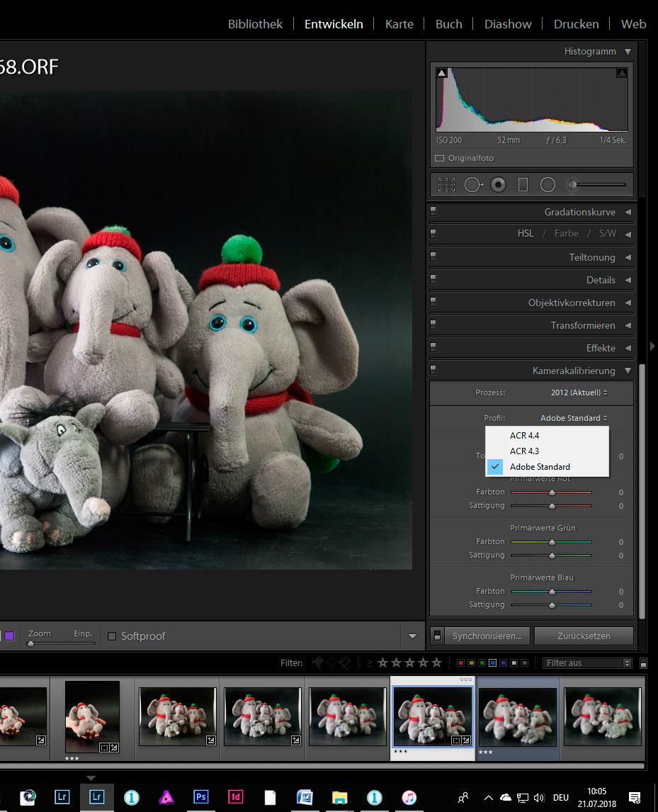Select the graduated filter tool
658x812 pixels.
(x=523, y=185)
